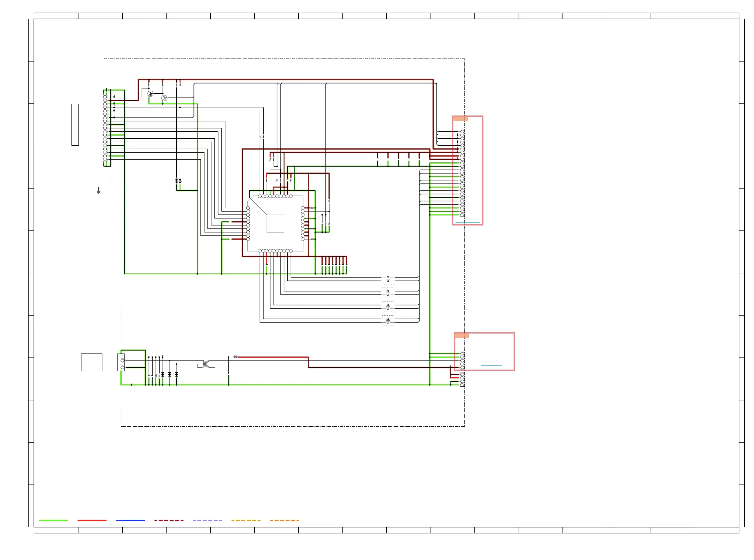Open the blue underlined link in lower box
The height and width of the screenshot is (560, 754).
[x=491, y=365]
